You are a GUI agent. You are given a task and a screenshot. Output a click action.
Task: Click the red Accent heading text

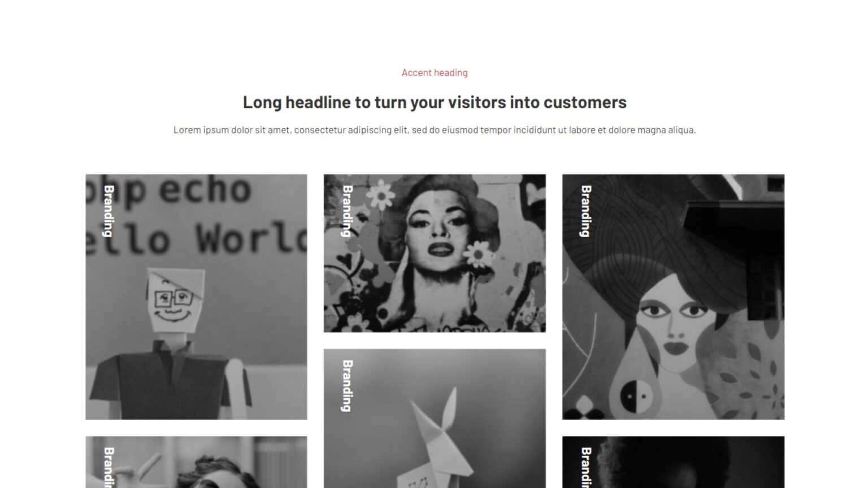(435, 72)
